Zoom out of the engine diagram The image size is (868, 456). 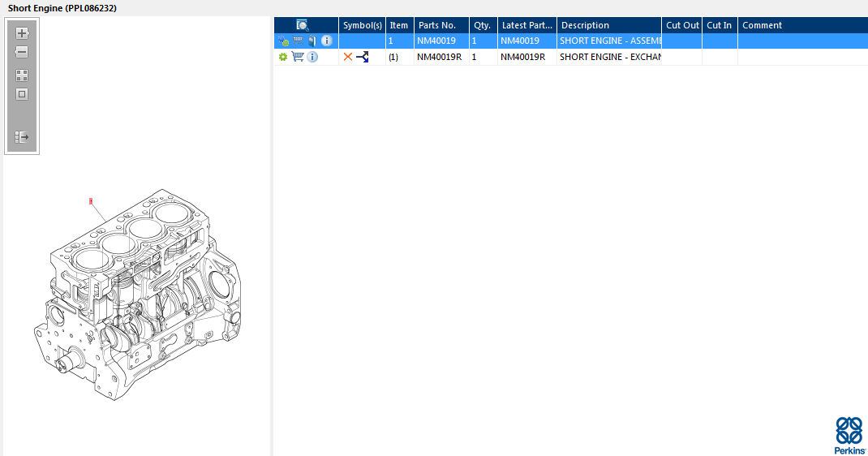22,52
